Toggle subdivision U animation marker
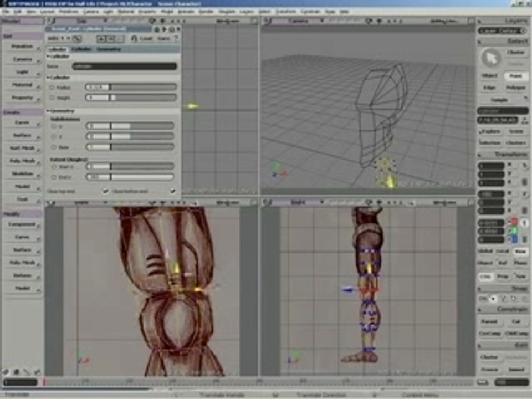The image size is (532, 399). click(54, 126)
